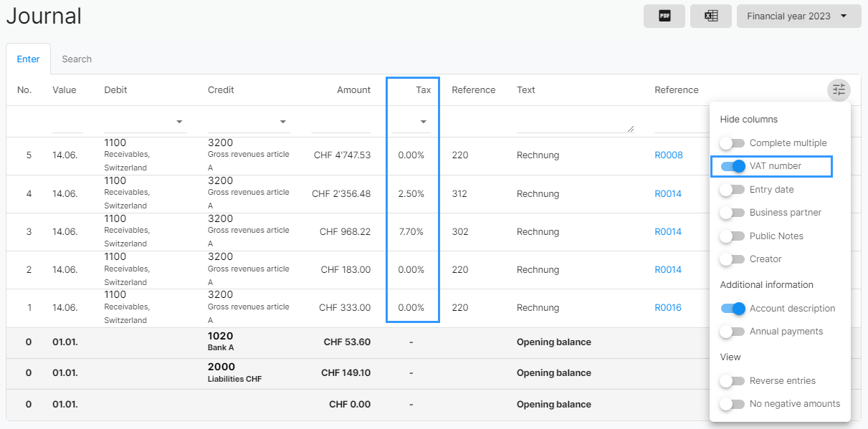Export journal to Excel file
Screen dimensions: 868x429
pos(711,16)
